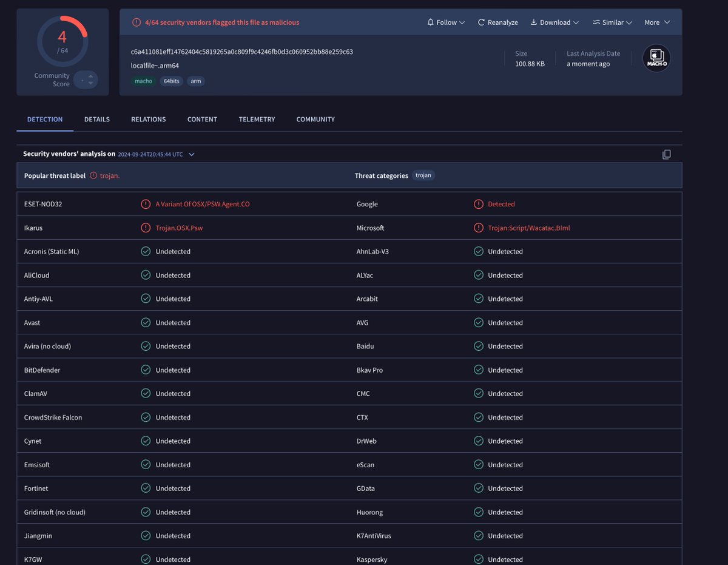Click the checkmark icon in the DrWeb row
The height and width of the screenshot is (565, 728).
tap(478, 441)
